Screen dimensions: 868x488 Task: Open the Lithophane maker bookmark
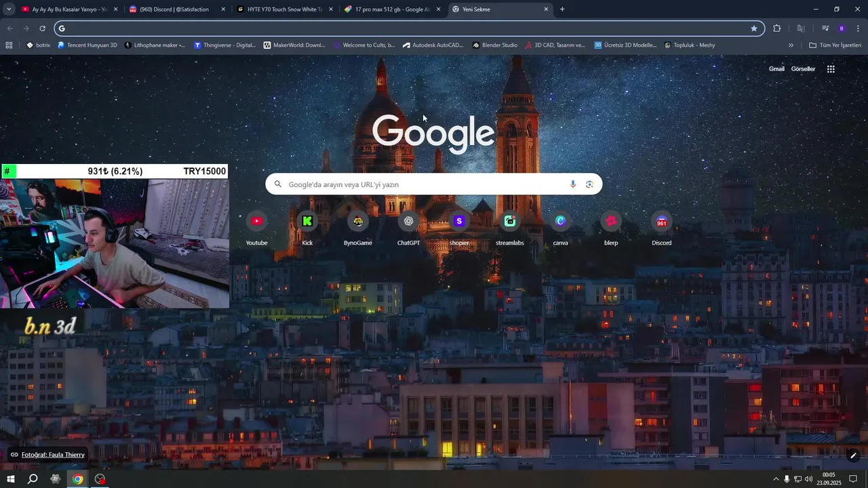(155, 45)
